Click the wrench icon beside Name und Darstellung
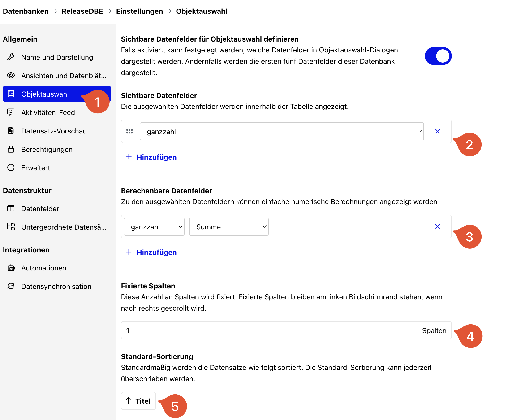The width and height of the screenshot is (508, 420). coord(11,57)
